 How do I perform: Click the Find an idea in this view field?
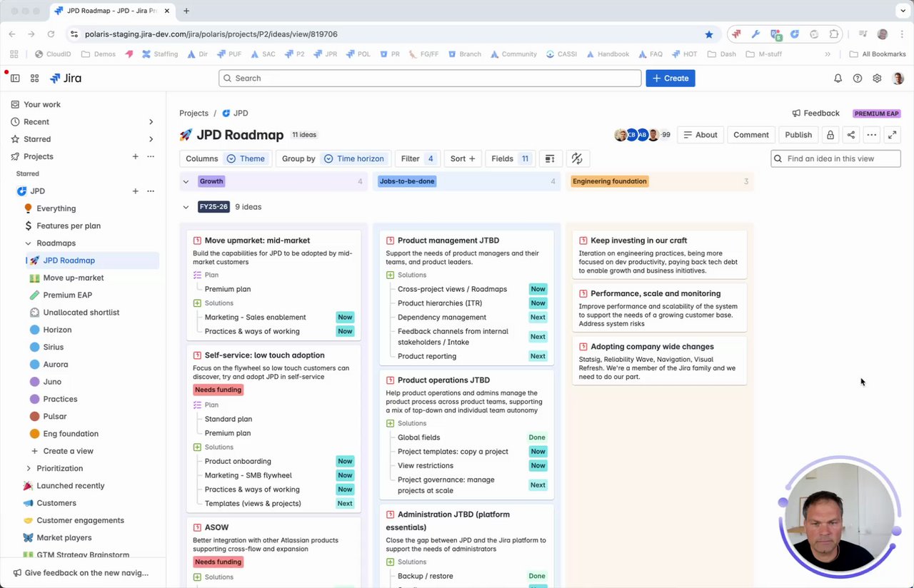point(835,158)
